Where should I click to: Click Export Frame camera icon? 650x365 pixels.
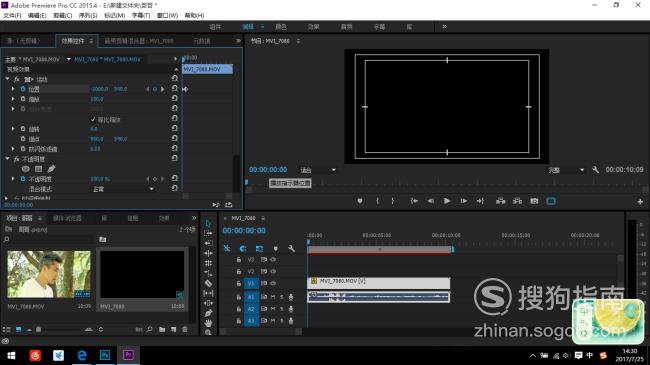pyautogui.click(x=534, y=201)
